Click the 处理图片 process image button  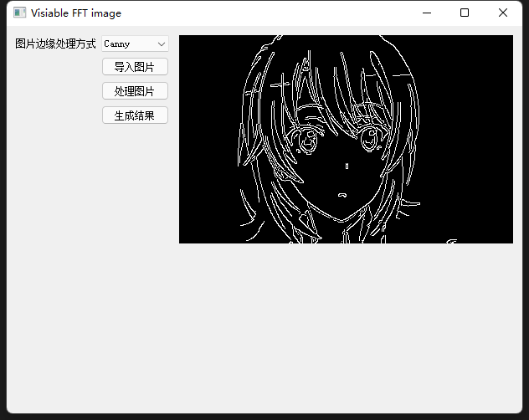[135, 91]
